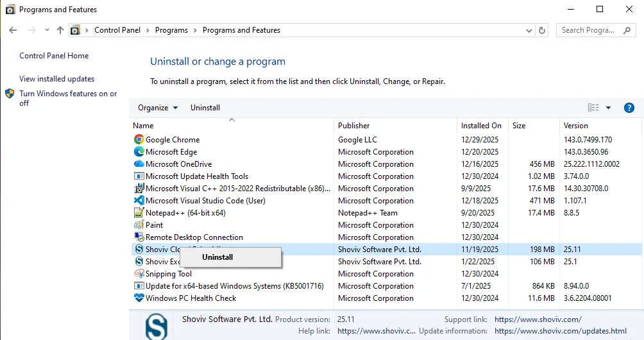Viewport: 644px width, 340px height.
Task: Expand the view options dropdown arrow
Action: tap(608, 108)
